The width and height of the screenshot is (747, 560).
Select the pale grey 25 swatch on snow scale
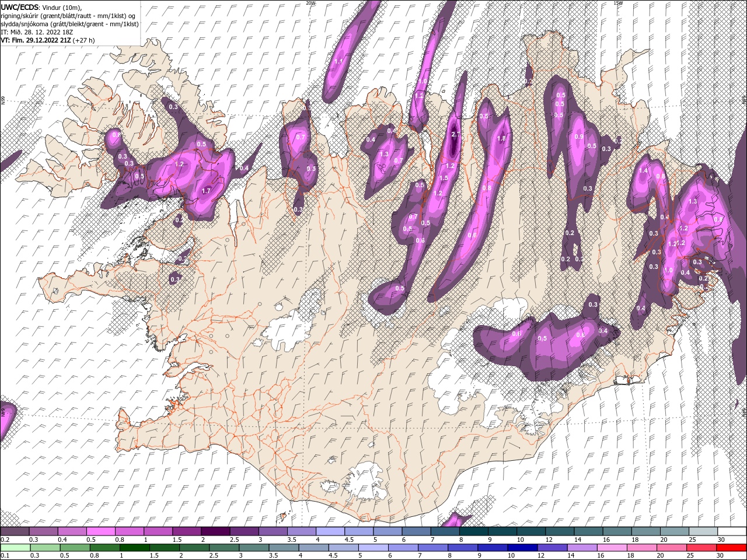pyautogui.click(x=703, y=531)
